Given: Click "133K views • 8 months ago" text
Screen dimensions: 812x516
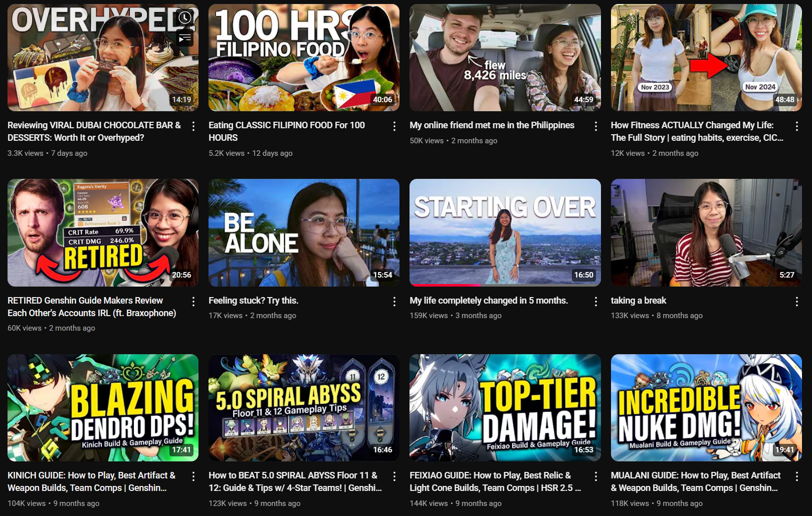Looking at the screenshot, I should pyautogui.click(x=657, y=316).
